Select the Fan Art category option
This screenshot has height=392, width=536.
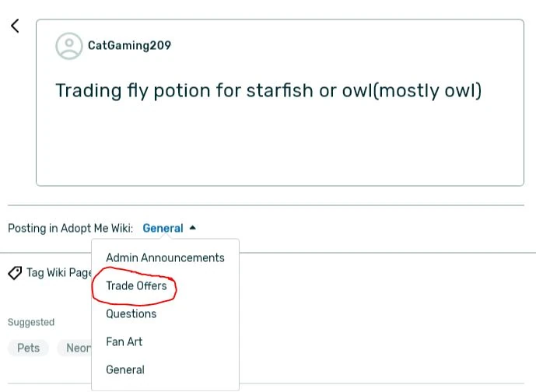[x=124, y=341]
